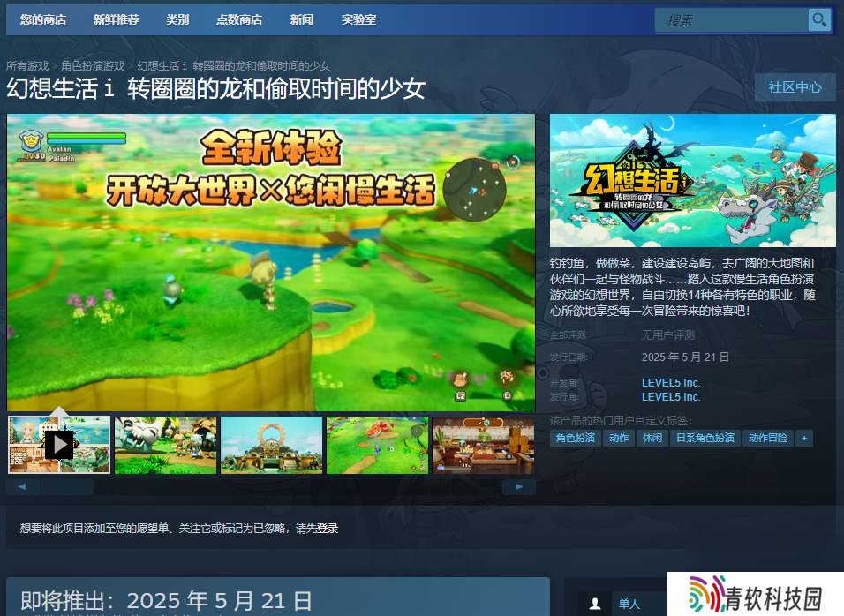Open the 新闻 tab
The height and width of the screenshot is (616, 844).
click(x=301, y=19)
